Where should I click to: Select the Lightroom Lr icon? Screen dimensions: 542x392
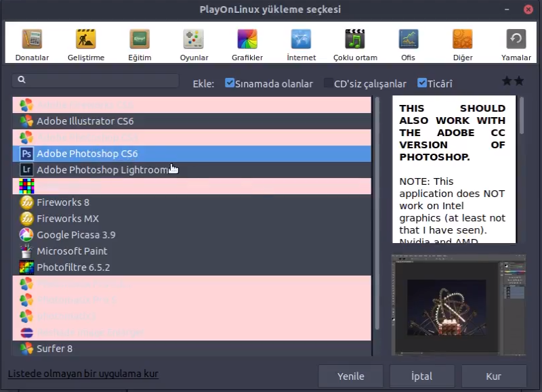(x=26, y=170)
